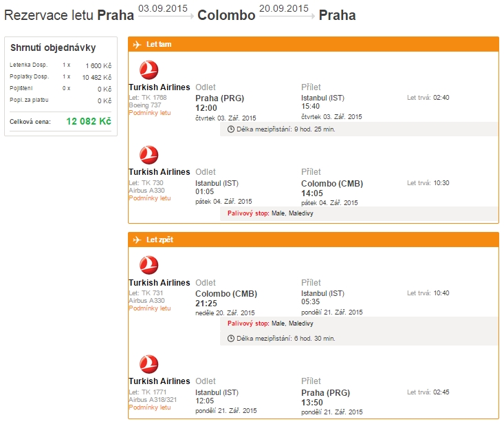This screenshot has height=424, width=504.
Task: Click the Turkish Airlines logo for flight TK 1768
Action: pos(149,70)
